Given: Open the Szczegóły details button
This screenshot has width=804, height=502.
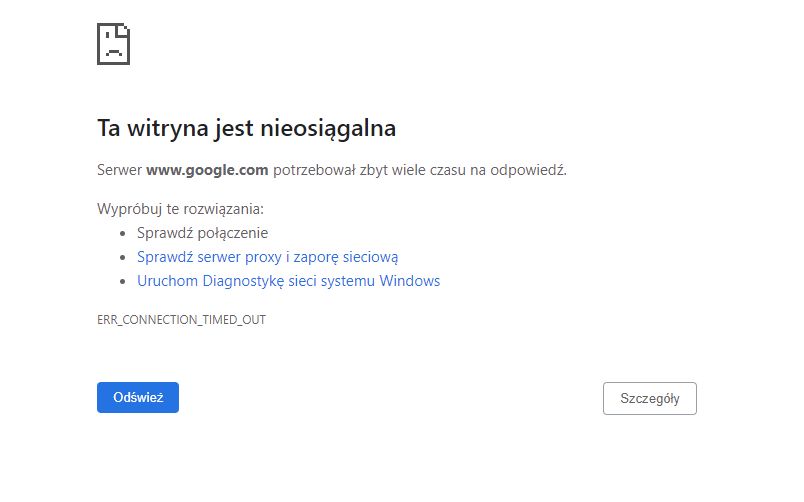Looking at the screenshot, I should [x=650, y=398].
